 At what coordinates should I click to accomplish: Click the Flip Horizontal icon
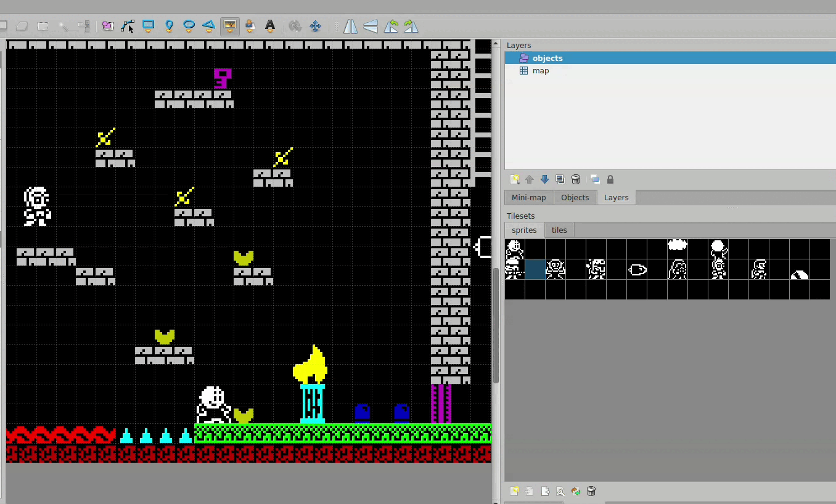[x=350, y=26]
